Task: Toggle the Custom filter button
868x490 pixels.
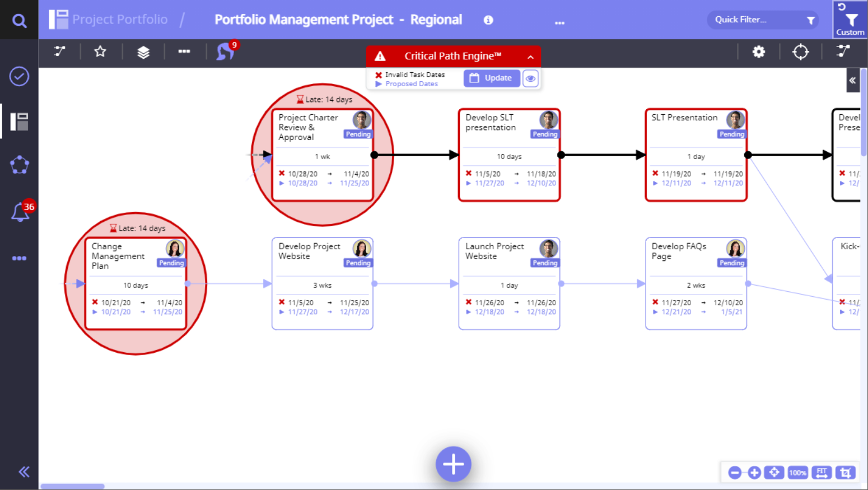Action: 850,21
